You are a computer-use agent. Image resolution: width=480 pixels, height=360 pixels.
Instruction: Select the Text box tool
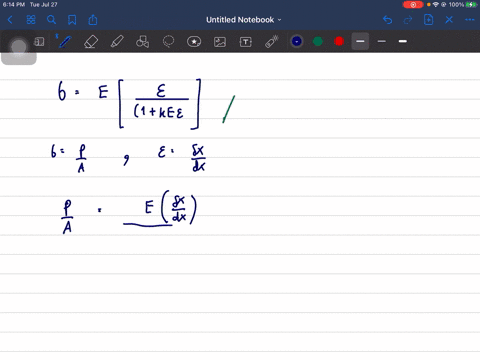click(x=246, y=42)
